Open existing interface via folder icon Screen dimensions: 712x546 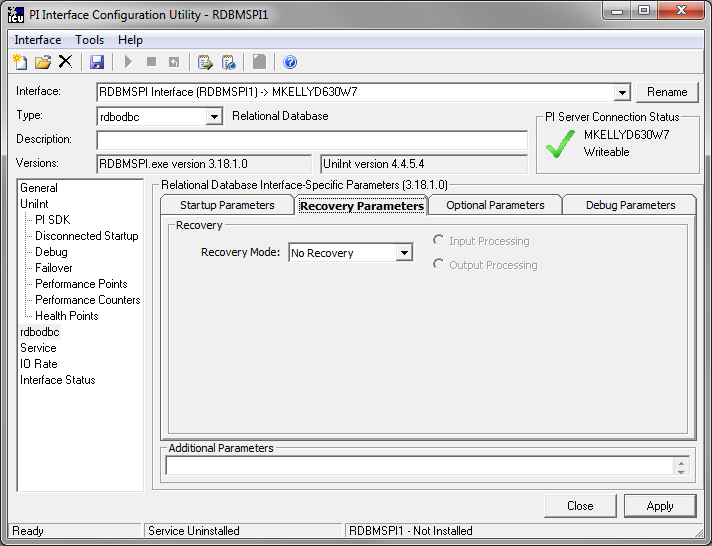(x=43, y=62)
